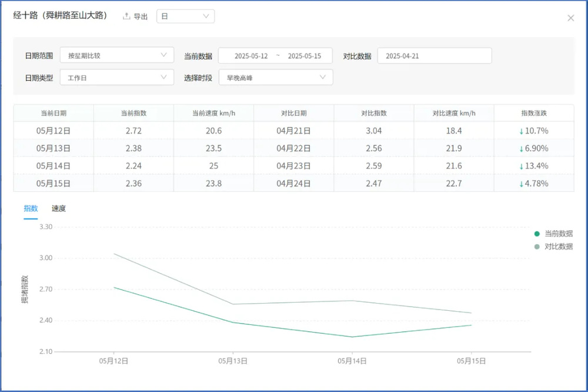Click the 对比数据 2025-04-21 date field
Screen dimensions: 588x392
435,55
